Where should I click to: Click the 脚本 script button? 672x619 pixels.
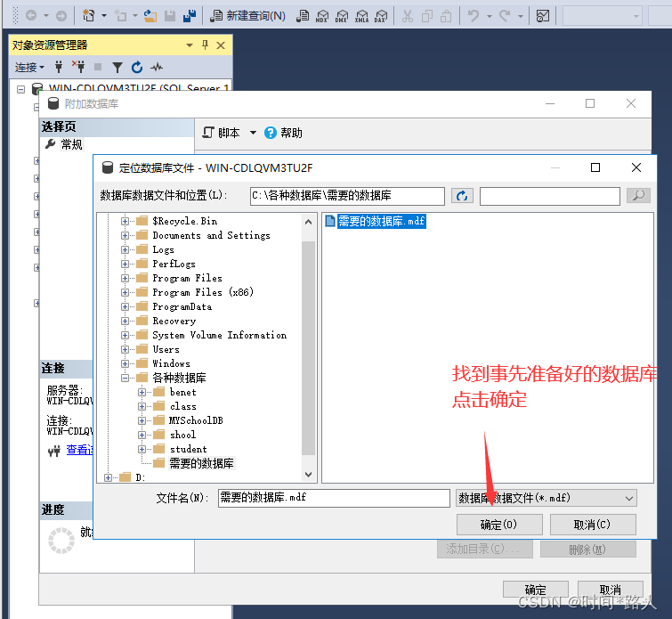pos(221,133)
